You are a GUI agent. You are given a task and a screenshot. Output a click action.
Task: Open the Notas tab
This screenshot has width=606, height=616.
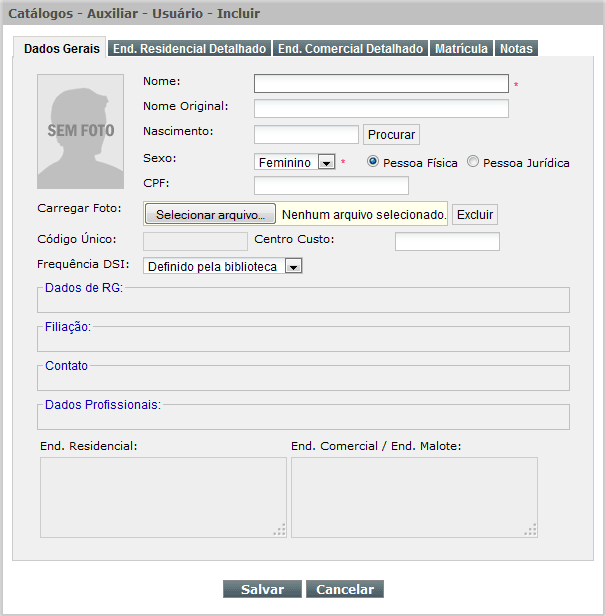[516, 48]
